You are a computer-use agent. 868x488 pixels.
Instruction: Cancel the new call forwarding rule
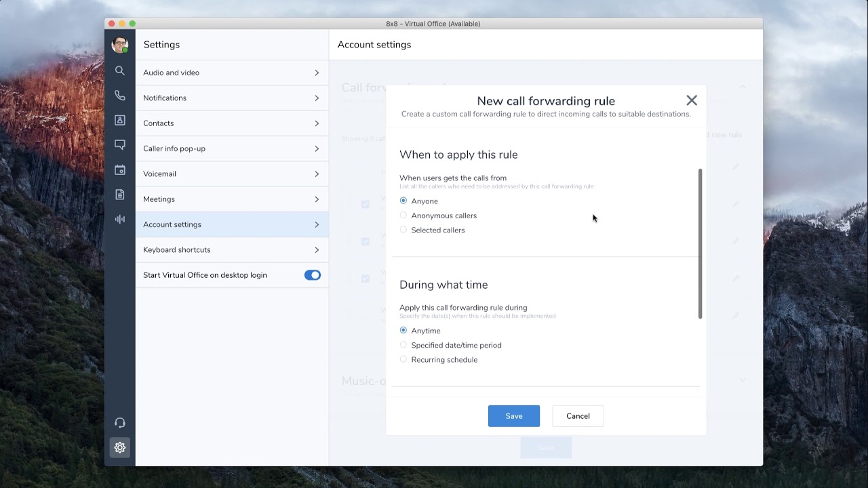578,416
